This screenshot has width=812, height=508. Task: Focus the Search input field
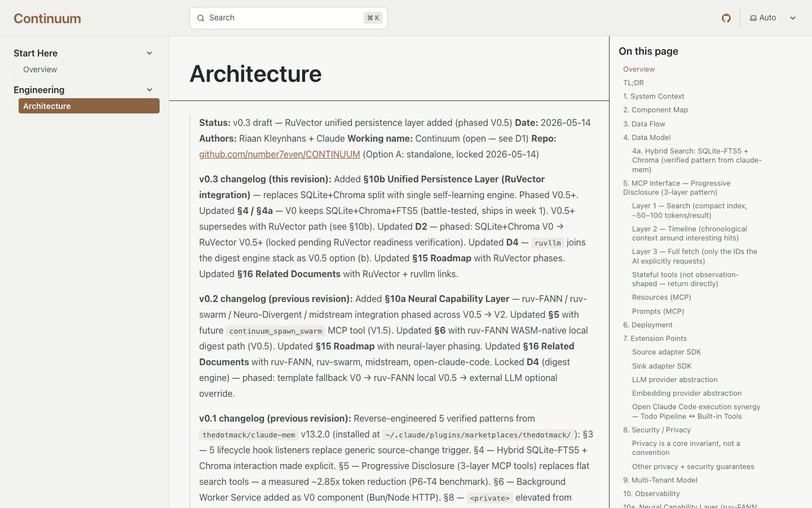point(289,18)
